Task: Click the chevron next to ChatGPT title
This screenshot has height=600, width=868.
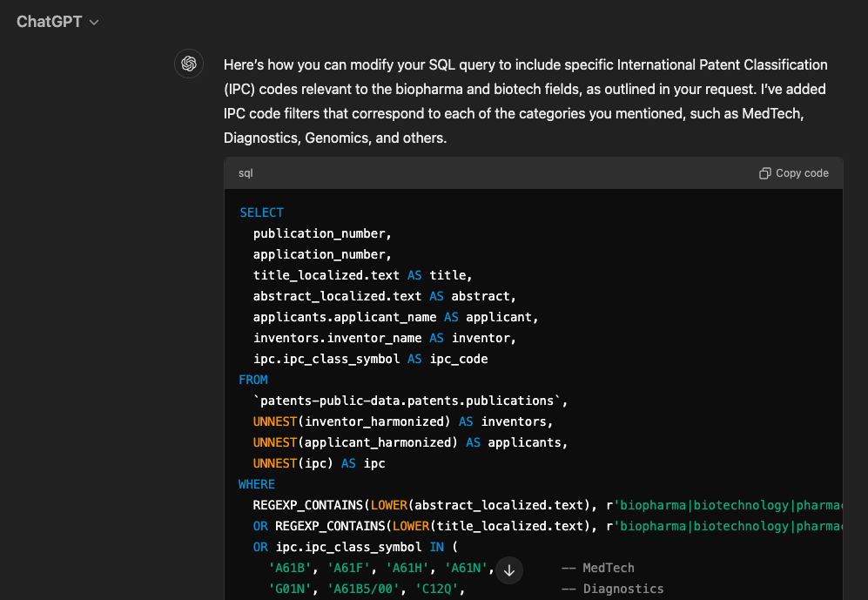Action: coord(94,23)
